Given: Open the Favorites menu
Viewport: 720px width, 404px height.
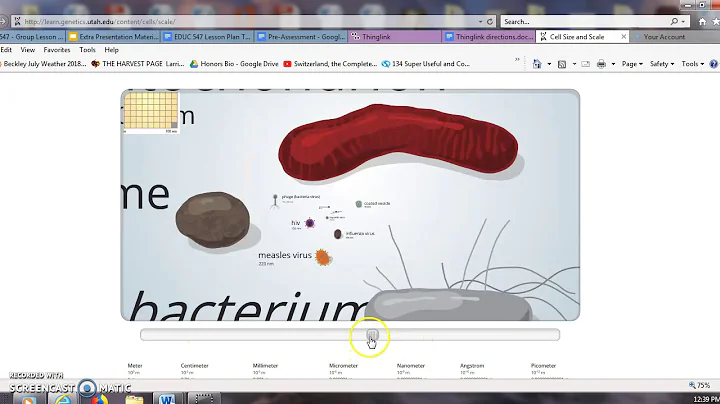Looking at the screenshot, I should [57, 50].
